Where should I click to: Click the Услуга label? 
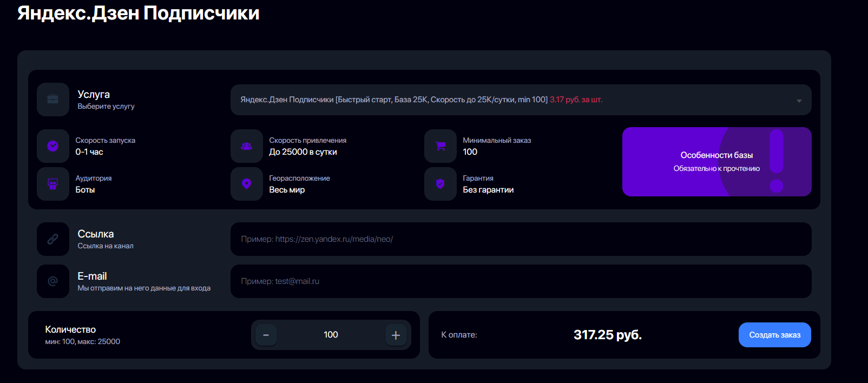[94, 94]
